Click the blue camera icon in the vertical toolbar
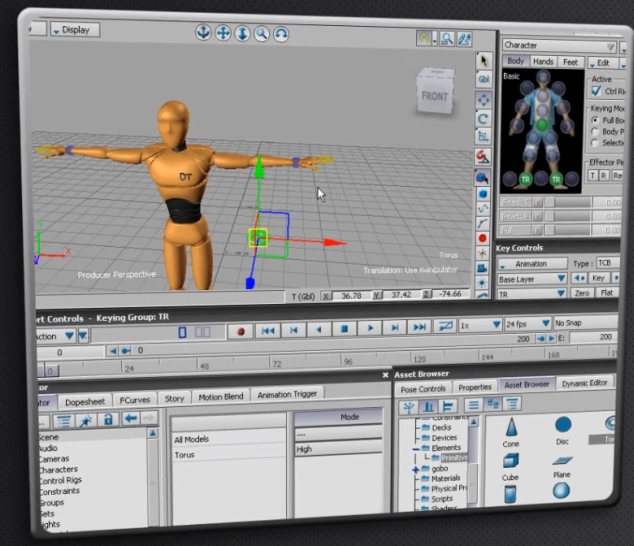This screenshot has width=634, height=546. [482, 268]
